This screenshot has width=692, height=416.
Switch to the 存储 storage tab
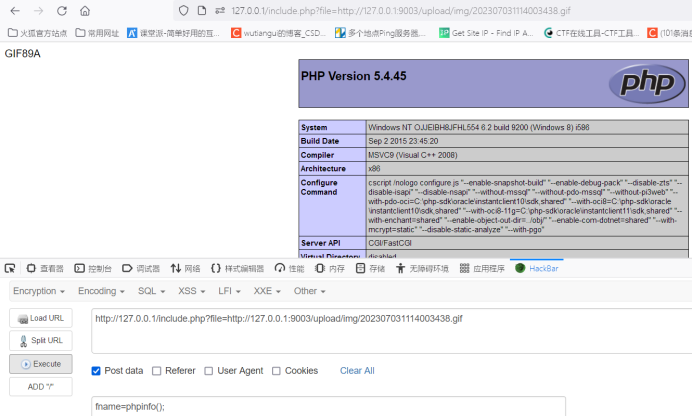click(x=370, y=268)
